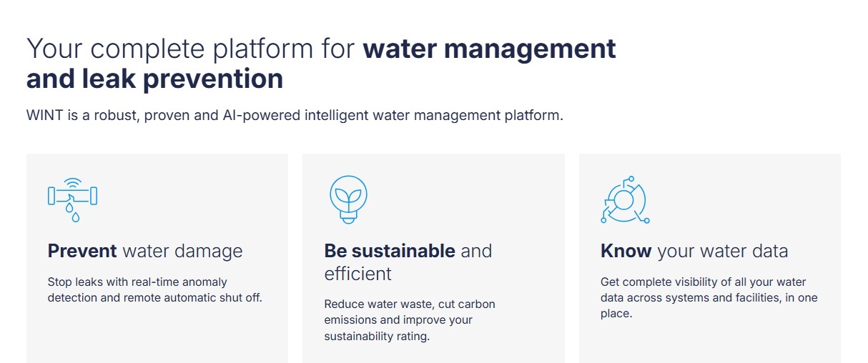Click the leaking pipe icon

coord(72,199)
